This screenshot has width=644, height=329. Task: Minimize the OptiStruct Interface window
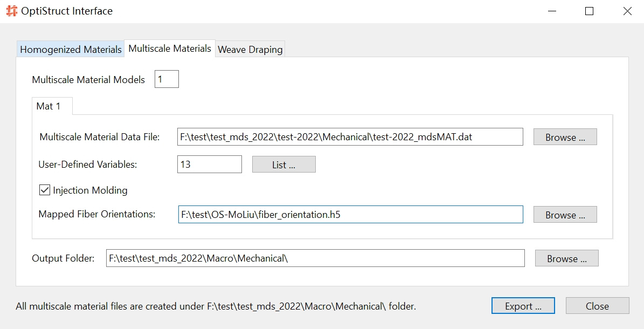click(x=552, y=11)
